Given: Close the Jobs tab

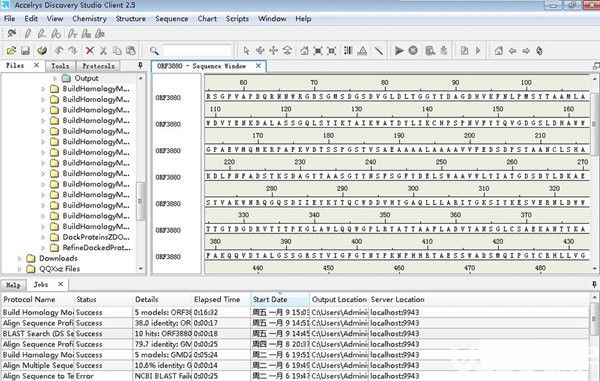Looking at the screenshot, I should coord(60,284).
